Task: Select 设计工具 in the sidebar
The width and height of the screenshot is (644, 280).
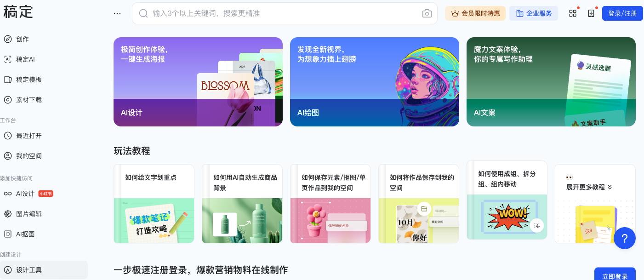Action: [44, 270]
